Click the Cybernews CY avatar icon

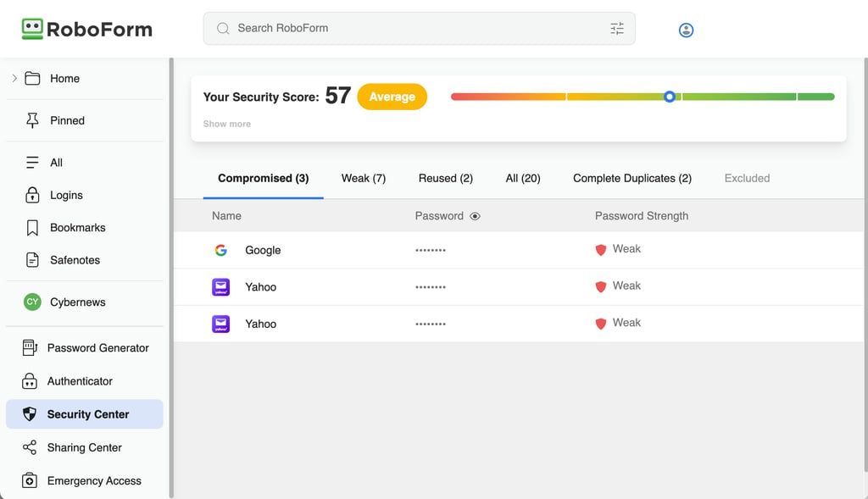tap(33, 302)
